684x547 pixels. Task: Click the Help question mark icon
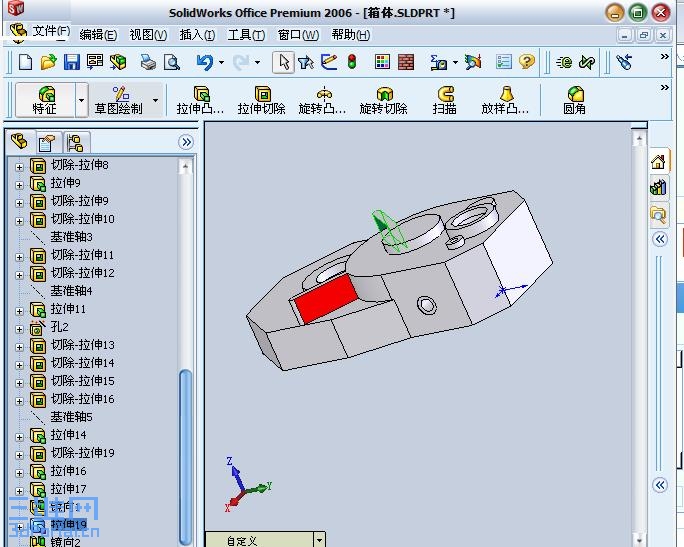[527, 62]
